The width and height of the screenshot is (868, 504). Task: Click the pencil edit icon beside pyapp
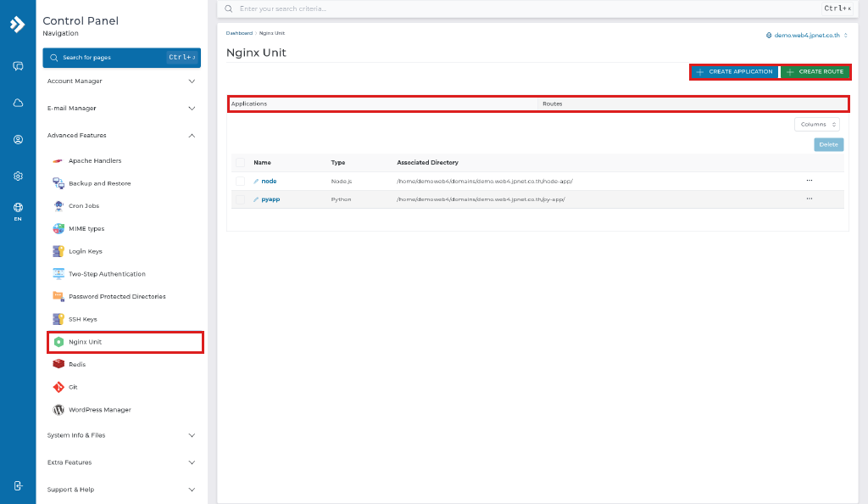click(x=256, y=199)
